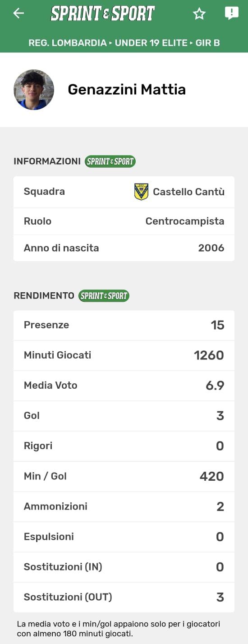This screenshot has width=248, height=644.
Task: Select REG. LOMBARDIA in the breadcrumb
Action: pyautogui.click(x=68, y=43)
